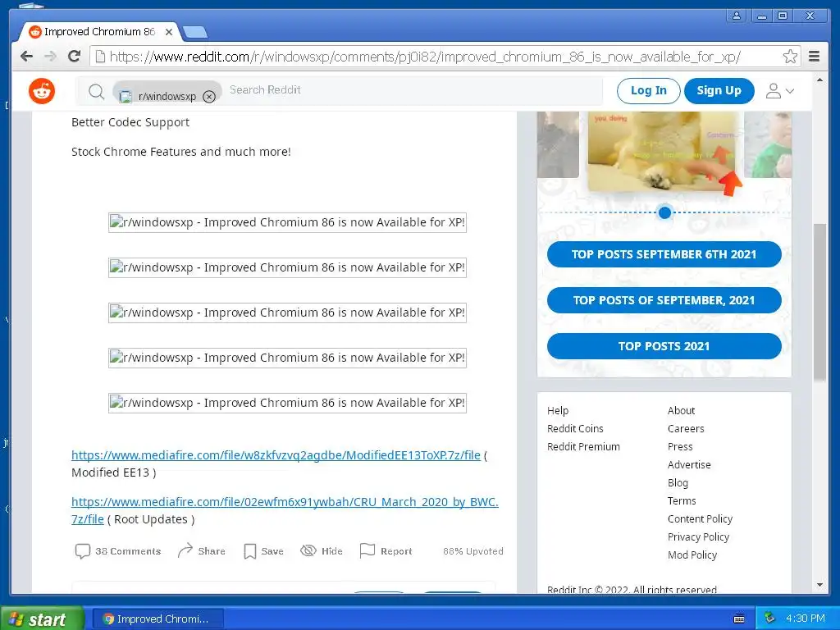Click the first broken post image
The width and height of the screenshot is (840, 630).
287,222
